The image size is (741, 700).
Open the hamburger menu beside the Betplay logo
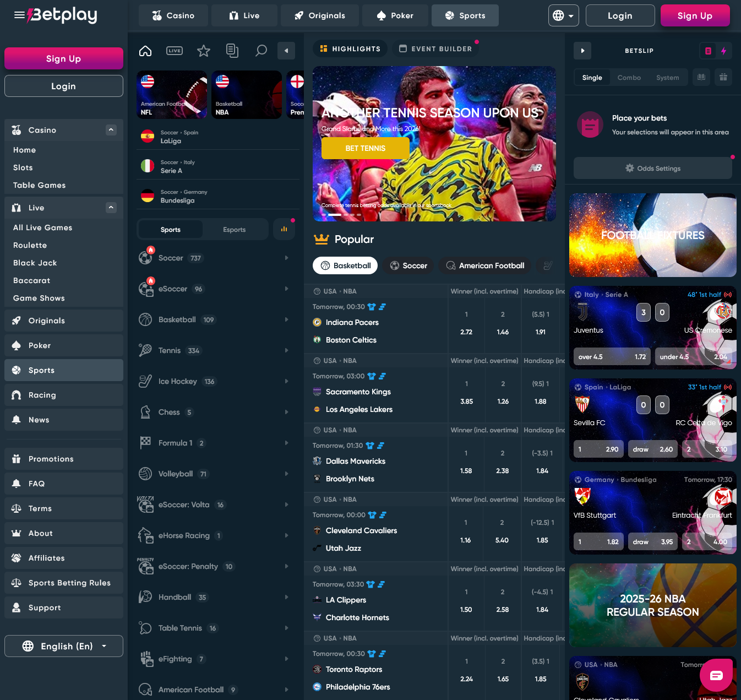point(19,15)
